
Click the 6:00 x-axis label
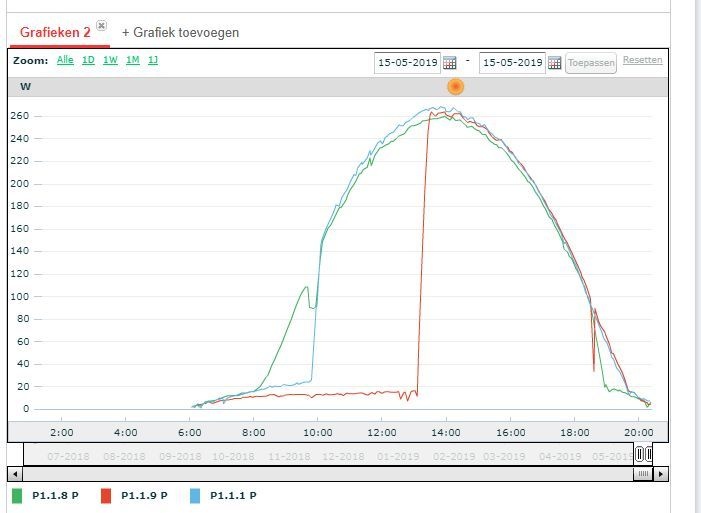tap(190, 433)
